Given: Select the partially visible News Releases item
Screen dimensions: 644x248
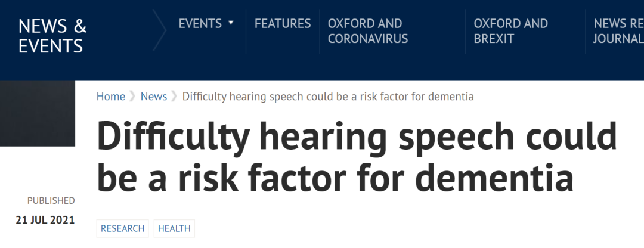Looking at the screenshot, I should (618, 31).
